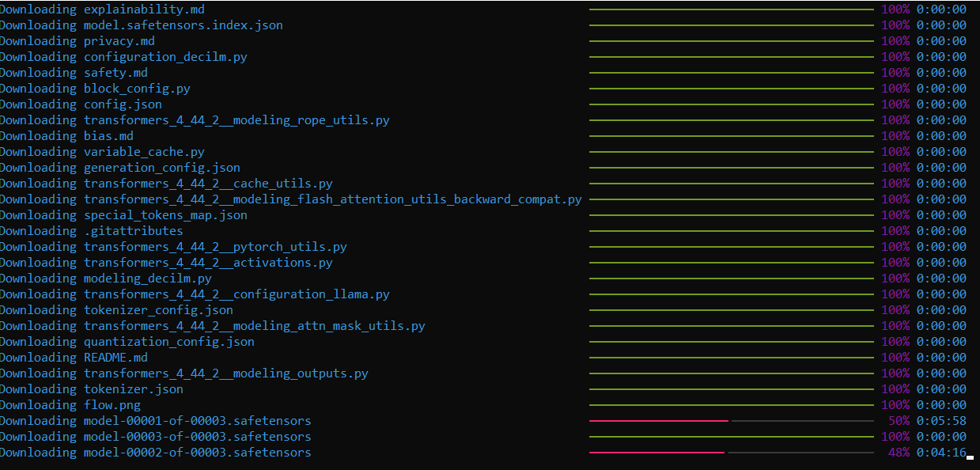Click the .gitattributes filename
The height and width of the screenshot is (470, 980).
click(x=134, y=231)
